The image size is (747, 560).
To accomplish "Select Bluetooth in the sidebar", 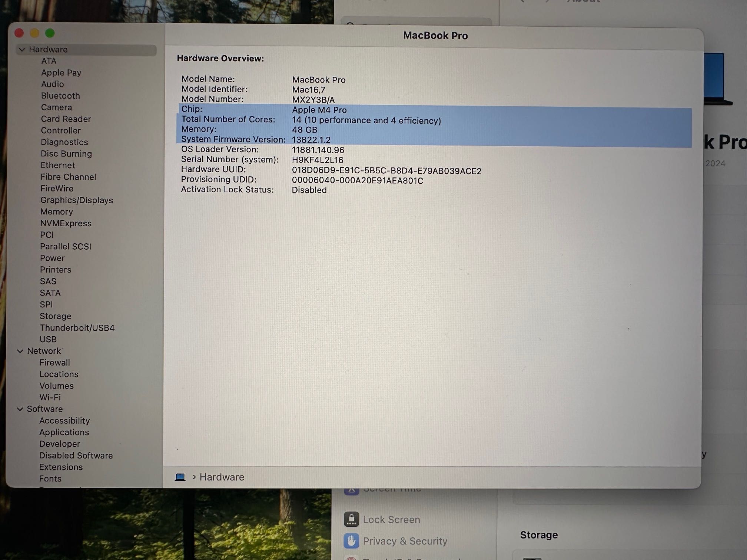I will click(60, 96).
